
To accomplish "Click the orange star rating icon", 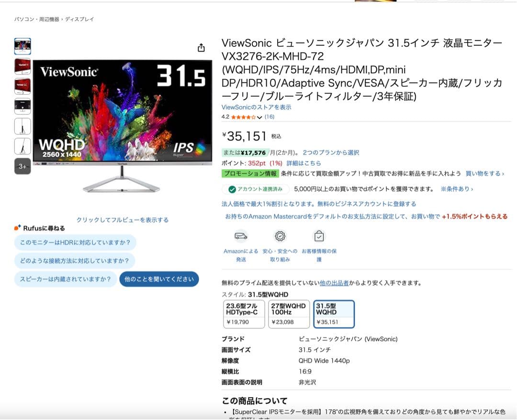I will (x=242, y=116).
